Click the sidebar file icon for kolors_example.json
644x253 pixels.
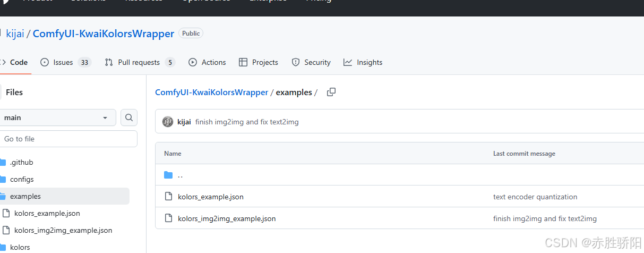pos(6,213)
